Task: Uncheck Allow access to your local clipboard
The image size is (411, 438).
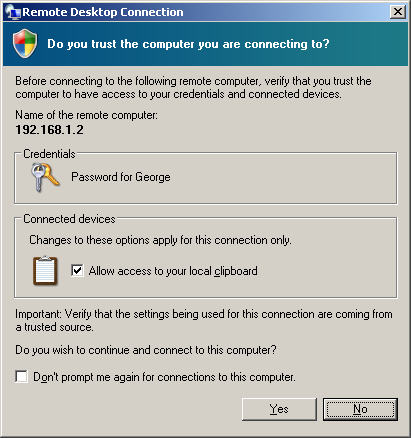Action: (77, 270)
